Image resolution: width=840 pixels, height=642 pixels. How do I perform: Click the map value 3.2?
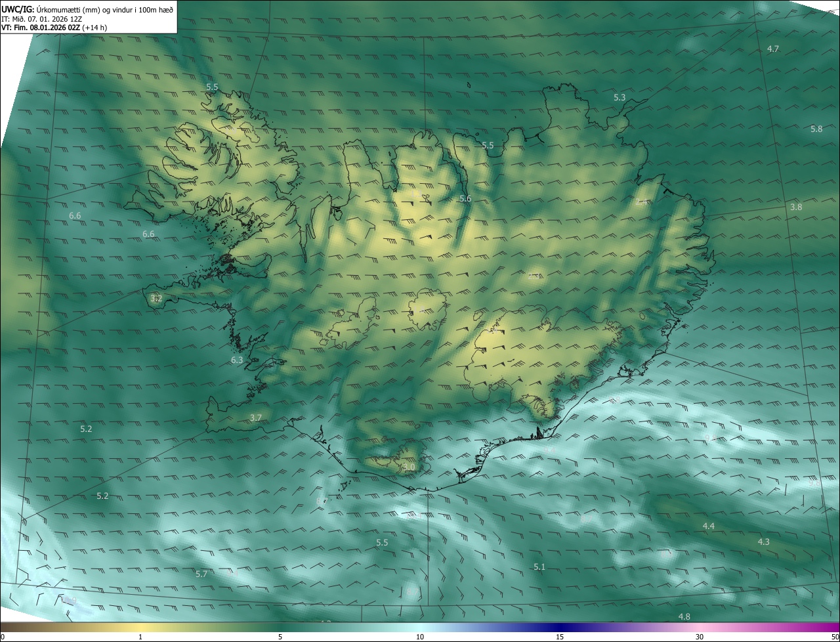(156, 299)
